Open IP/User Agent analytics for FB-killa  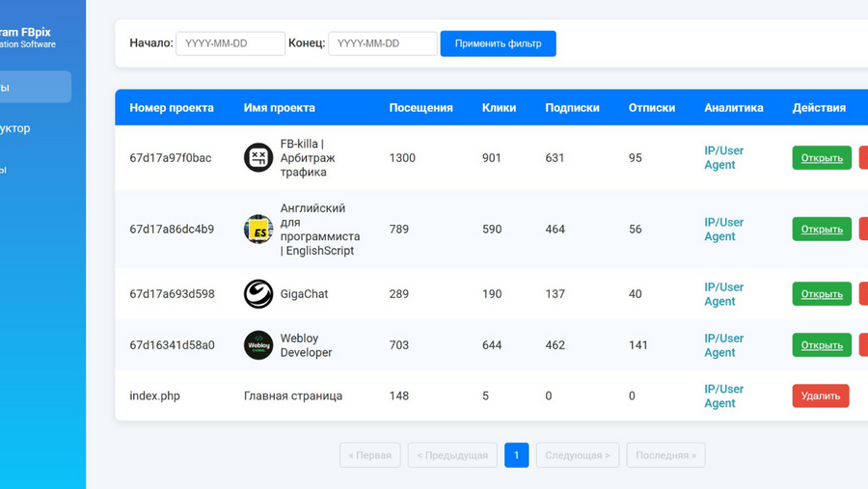click(723, 158)
